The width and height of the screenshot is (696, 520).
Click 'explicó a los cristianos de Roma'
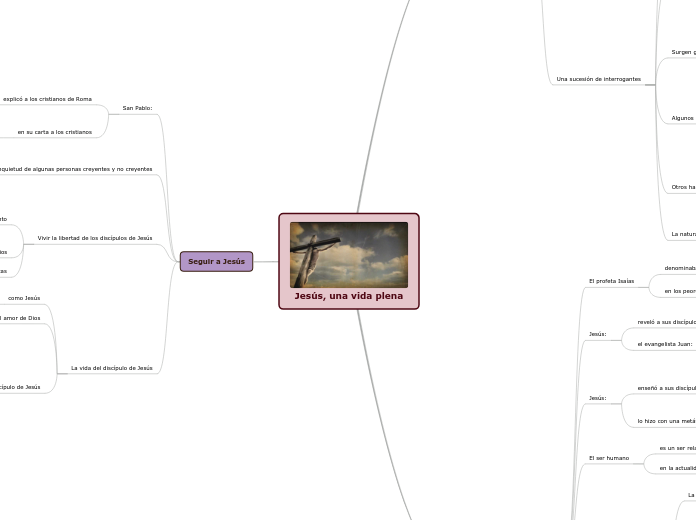point(47,99)
